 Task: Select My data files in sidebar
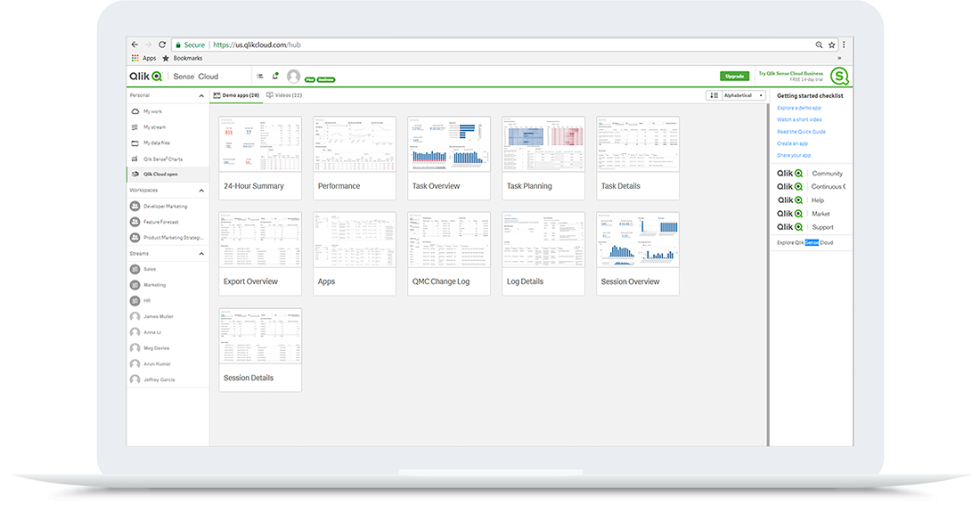click(156, 142)
